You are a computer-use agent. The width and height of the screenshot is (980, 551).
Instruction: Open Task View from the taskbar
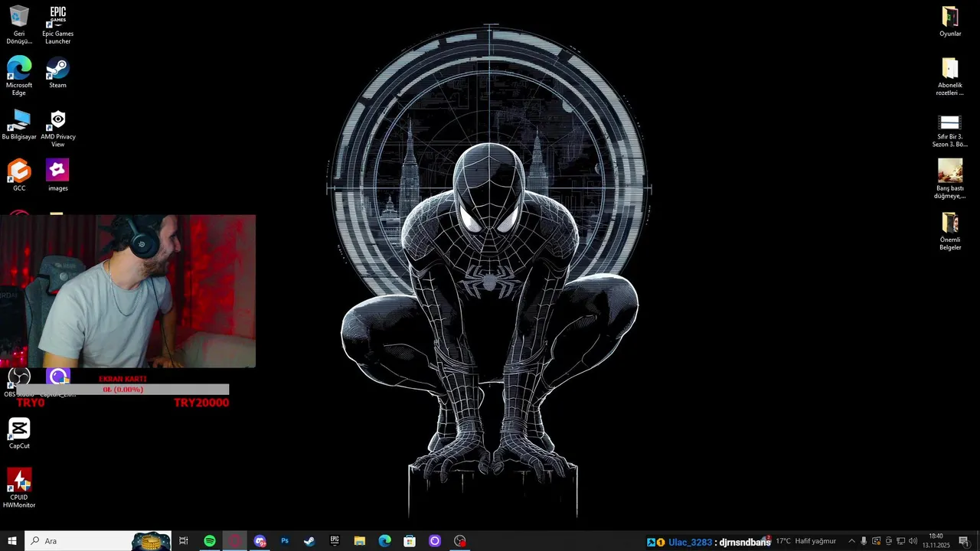[x=184, y=541]
